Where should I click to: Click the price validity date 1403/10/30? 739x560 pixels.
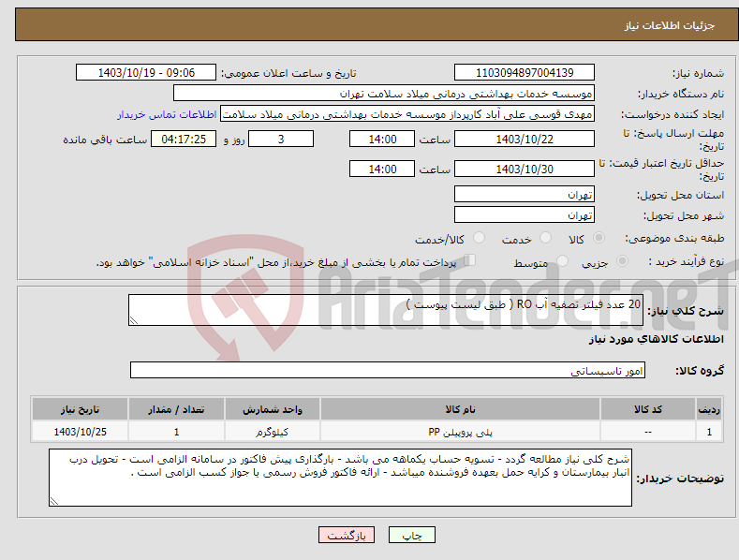pos(525,169)
